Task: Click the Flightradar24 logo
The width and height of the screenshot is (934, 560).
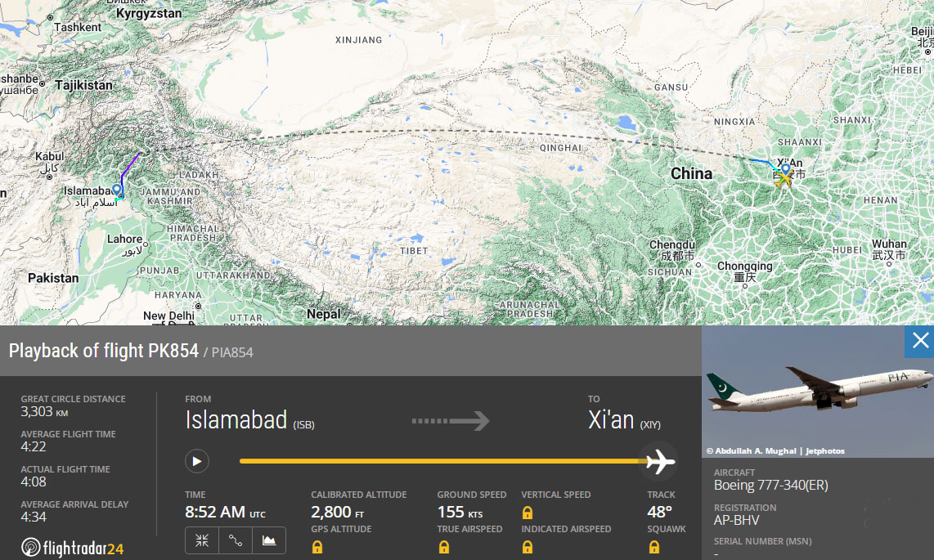Action: coord(72,548)
